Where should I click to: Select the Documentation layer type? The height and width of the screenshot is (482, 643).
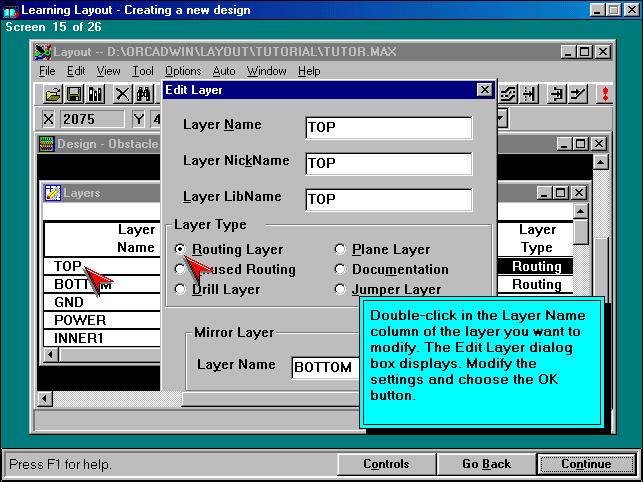341,269
